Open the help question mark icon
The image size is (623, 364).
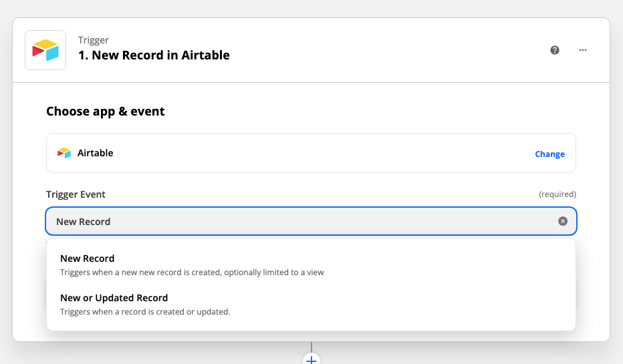(x=555, y=50)
